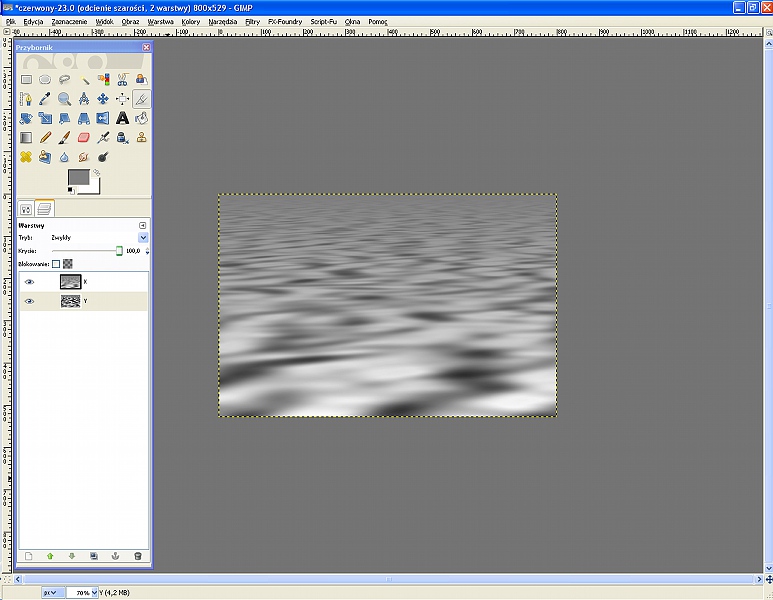Raise the layer with the up arrow
The width and height of the screenshot is (773, 600).
pyautogui.click(x=49, y=555)
